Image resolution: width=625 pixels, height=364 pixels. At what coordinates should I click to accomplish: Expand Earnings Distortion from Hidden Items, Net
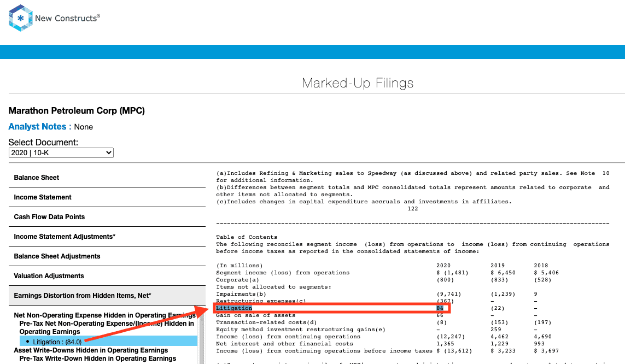(107, 296)
